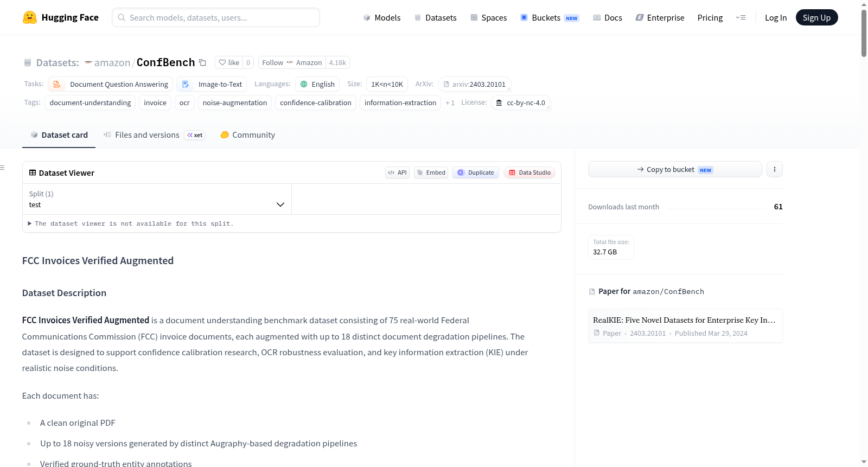Open the RealKIE paper card

click(x=685, y=326)
